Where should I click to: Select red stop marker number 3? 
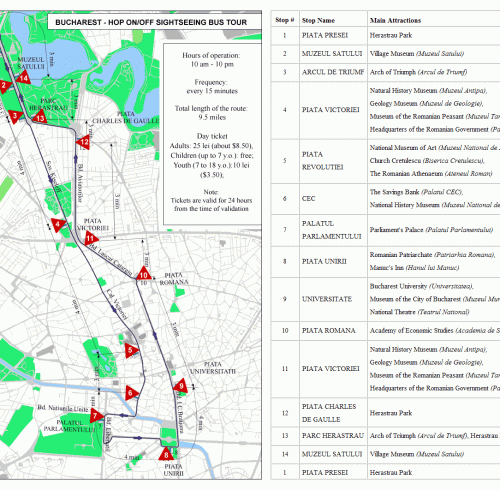coord(15,116)
